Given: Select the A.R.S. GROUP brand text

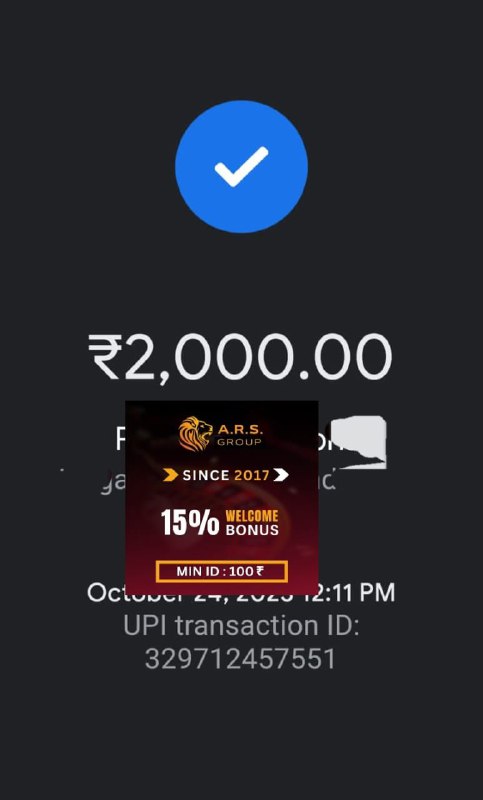Looking at the screenshot, I should (240, 435).
